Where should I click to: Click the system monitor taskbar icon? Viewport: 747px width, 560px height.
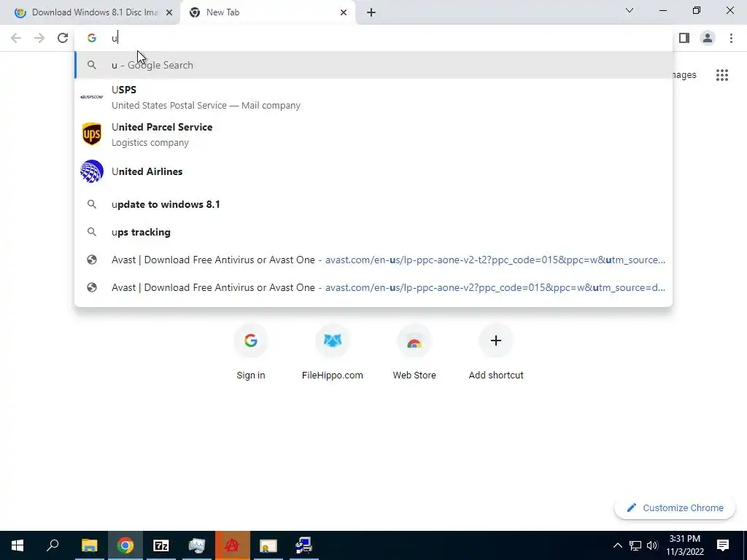tap(196, 545)
